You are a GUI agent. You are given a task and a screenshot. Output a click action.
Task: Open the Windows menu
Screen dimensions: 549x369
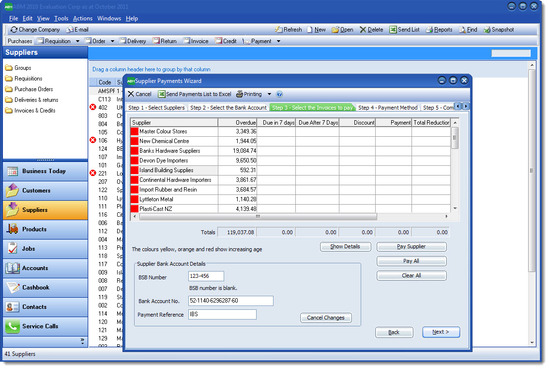109,19
